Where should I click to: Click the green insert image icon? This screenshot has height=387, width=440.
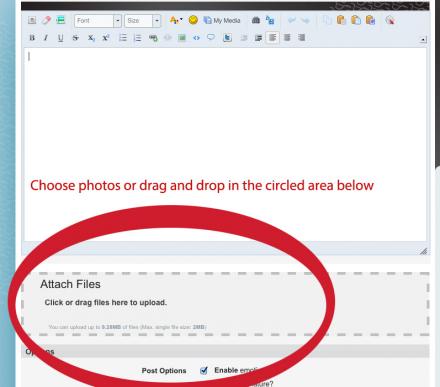182,38
